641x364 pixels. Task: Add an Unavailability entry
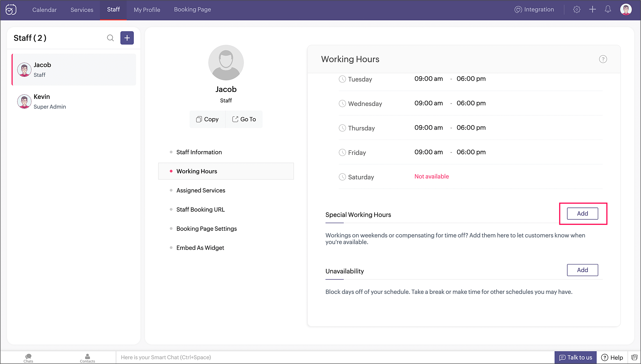click(x=582, y=270)
